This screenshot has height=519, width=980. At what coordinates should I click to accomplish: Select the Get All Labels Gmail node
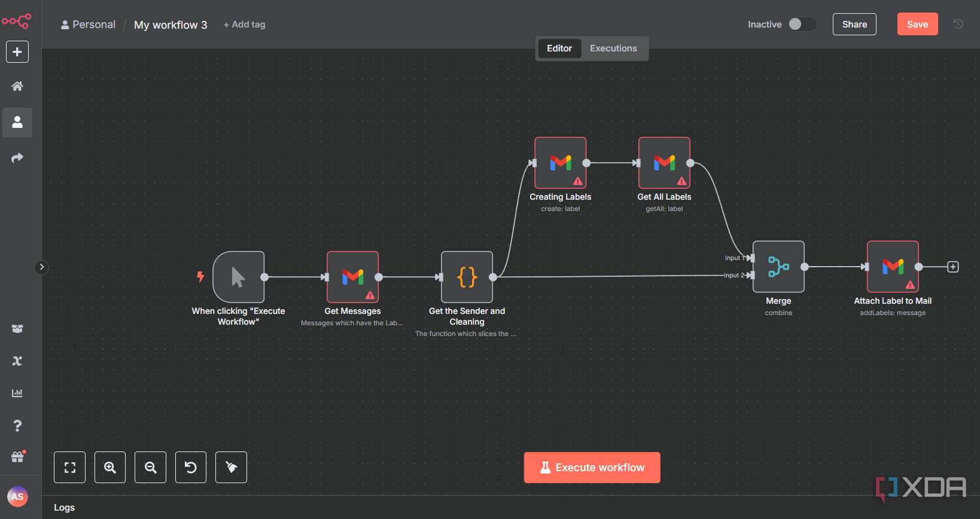(x=664, y=163)
